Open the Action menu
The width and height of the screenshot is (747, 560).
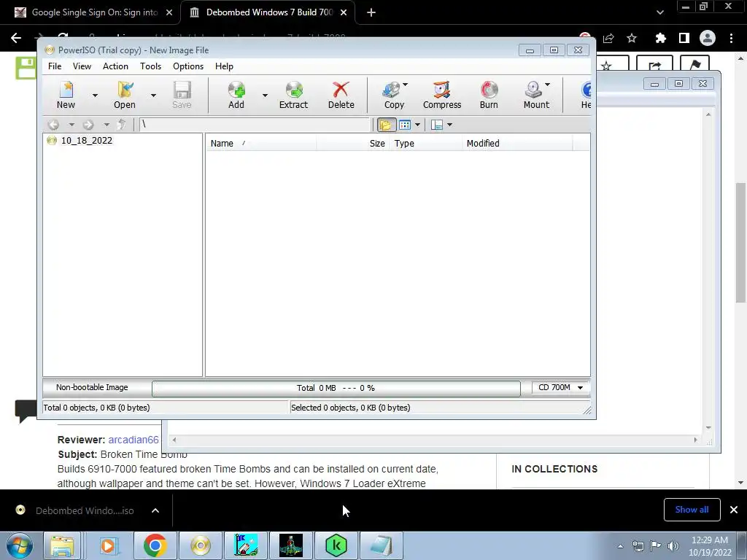(x=115, y=66)
